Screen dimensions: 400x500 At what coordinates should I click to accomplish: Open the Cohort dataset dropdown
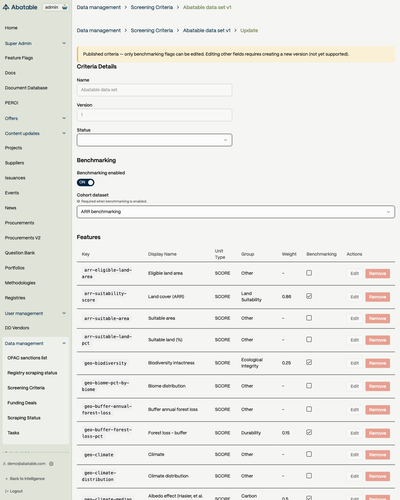point(236,212)
